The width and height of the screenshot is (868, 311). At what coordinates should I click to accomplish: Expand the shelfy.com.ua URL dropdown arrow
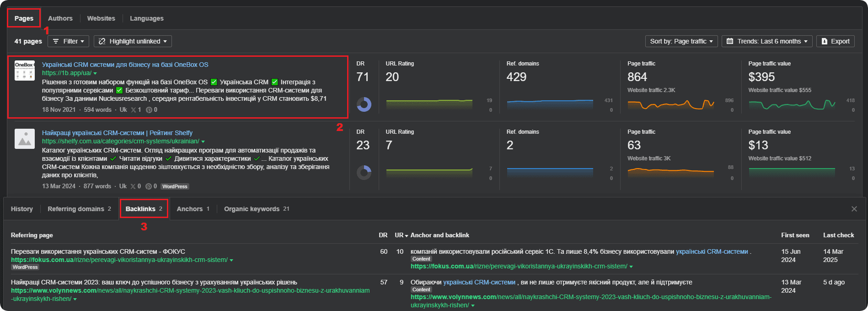click(203, 142)
